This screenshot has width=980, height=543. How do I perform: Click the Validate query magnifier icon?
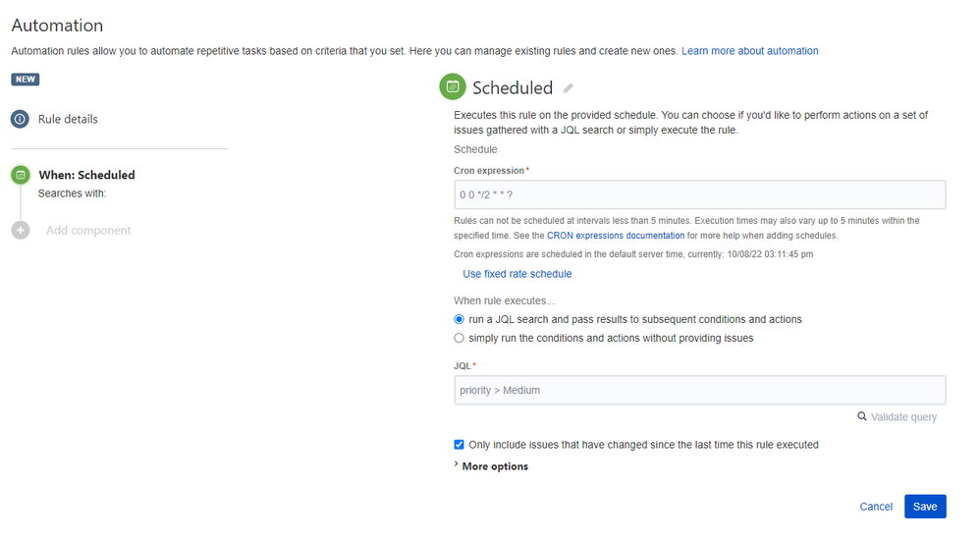pyautogui.click(x=862, y=416)
